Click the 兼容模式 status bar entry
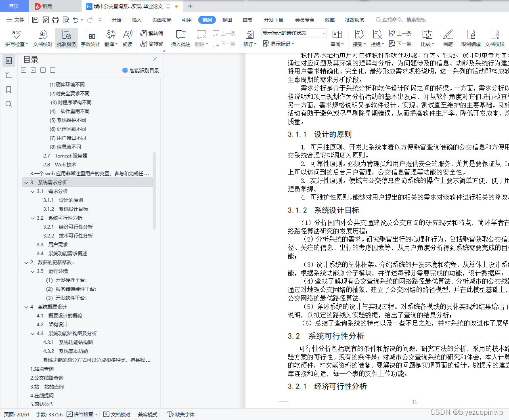The width and height of the screenshot is (509, 420). [x=148, y=414]
